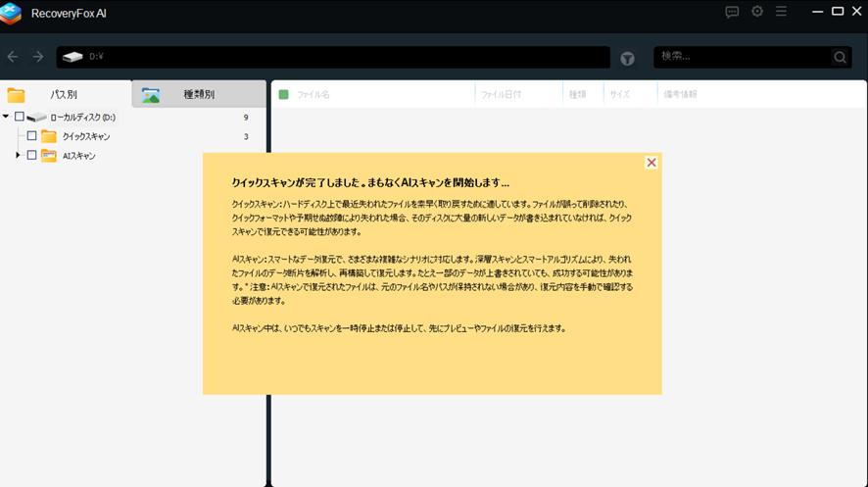Click the back navigation arrow

(x=12, y=57)
